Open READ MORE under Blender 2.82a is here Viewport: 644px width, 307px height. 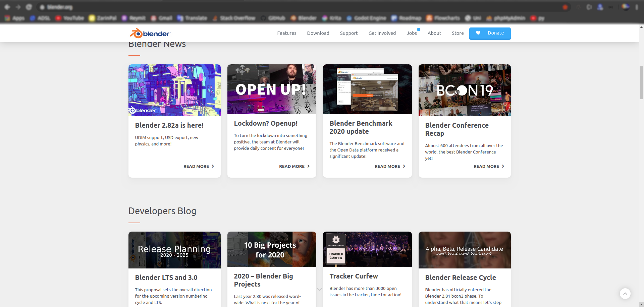199,166
